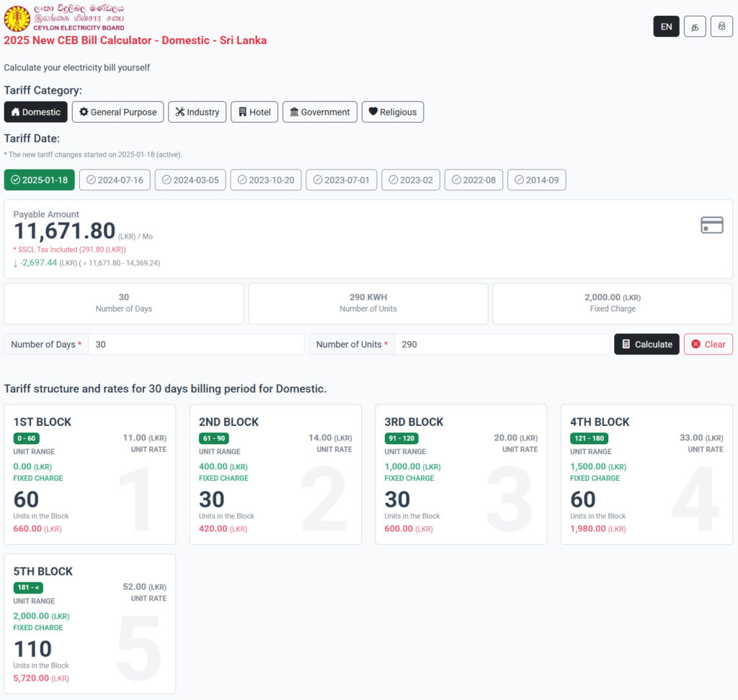
Task: Pick the Government tariff category
Action: (319, 112)
